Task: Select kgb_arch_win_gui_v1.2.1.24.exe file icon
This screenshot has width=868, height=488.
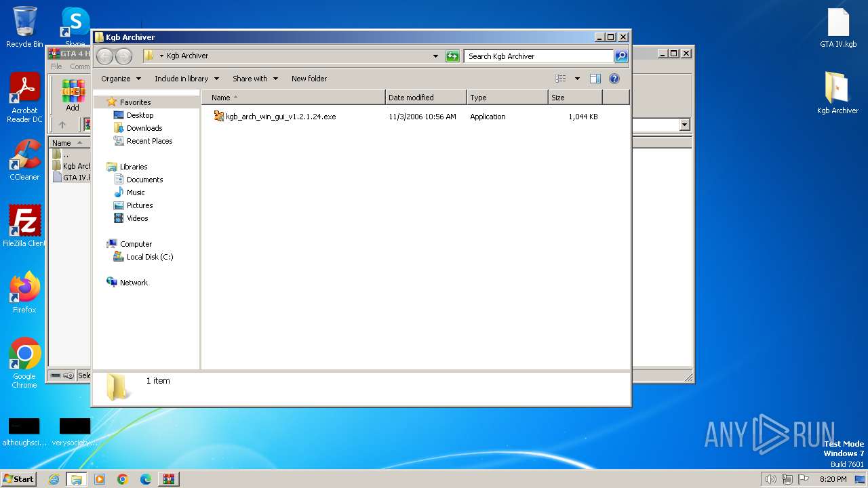Action: [x=219, y=117]
